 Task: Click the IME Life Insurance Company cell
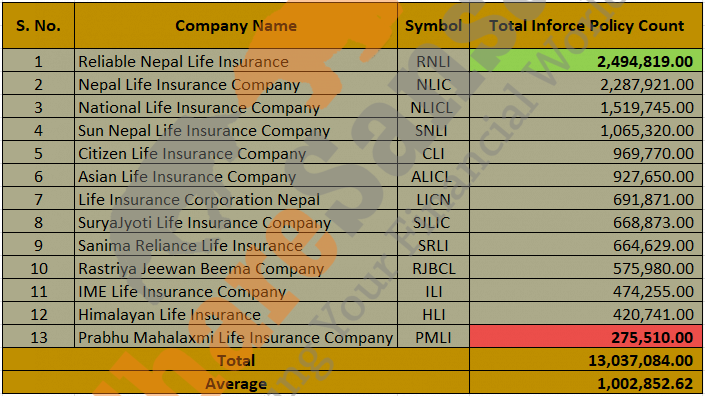click(236, 291)
